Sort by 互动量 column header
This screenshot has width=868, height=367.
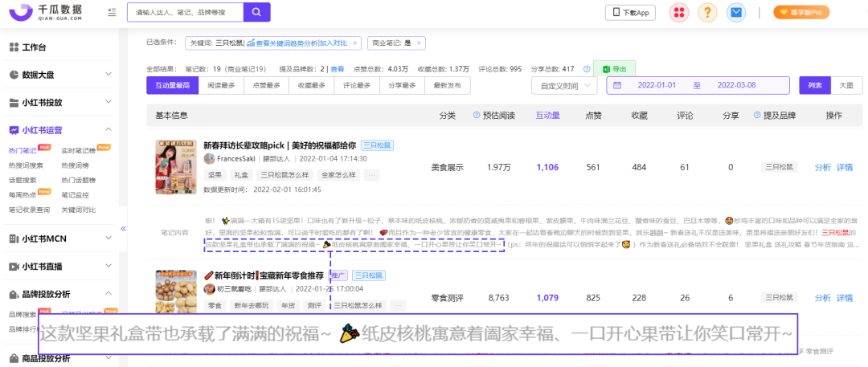[x=547, y=115]
